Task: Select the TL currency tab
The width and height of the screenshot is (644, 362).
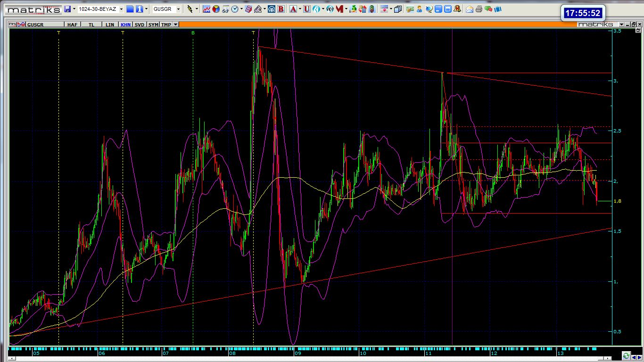Action: pos(91,25)
